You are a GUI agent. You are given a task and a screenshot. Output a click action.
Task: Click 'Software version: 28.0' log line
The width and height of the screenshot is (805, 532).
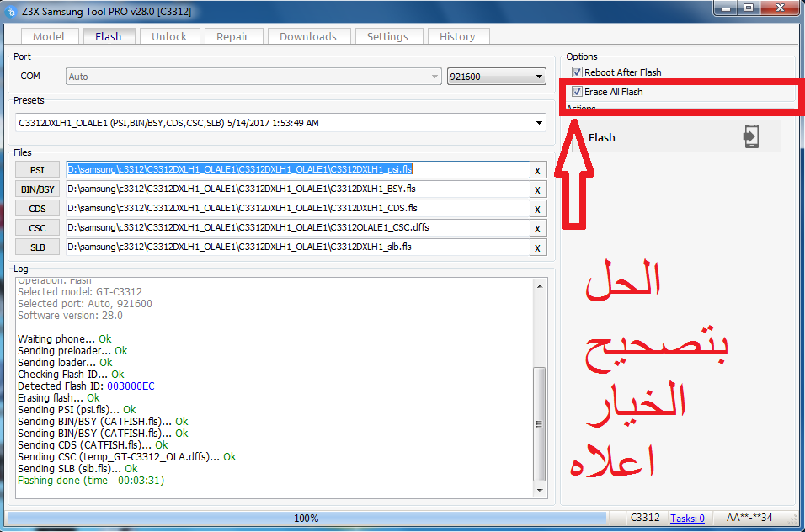pyautogui.click(x=70, y=315)
